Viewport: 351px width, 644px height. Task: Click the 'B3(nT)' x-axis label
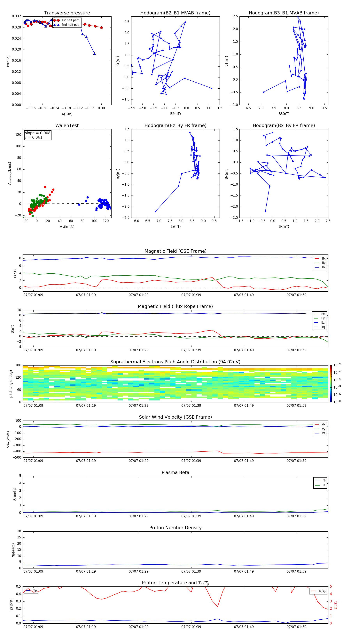284,114
